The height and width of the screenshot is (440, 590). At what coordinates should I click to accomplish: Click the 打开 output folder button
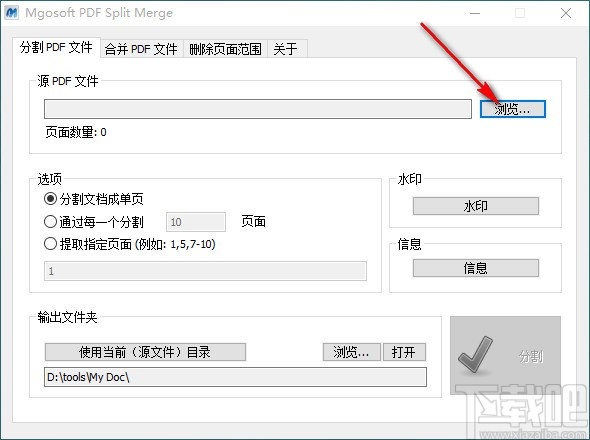coord(404,352)
